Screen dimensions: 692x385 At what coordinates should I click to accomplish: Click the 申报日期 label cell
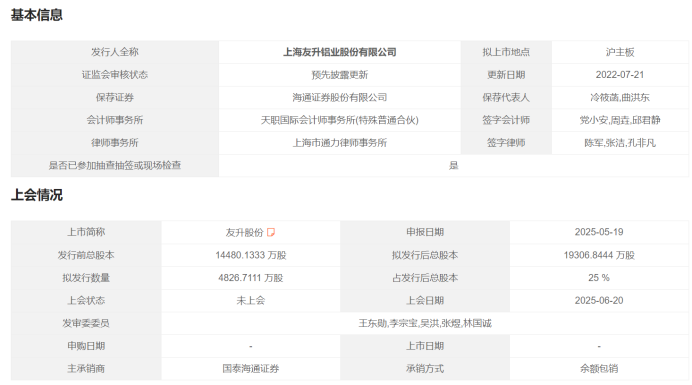pos(425,232)
